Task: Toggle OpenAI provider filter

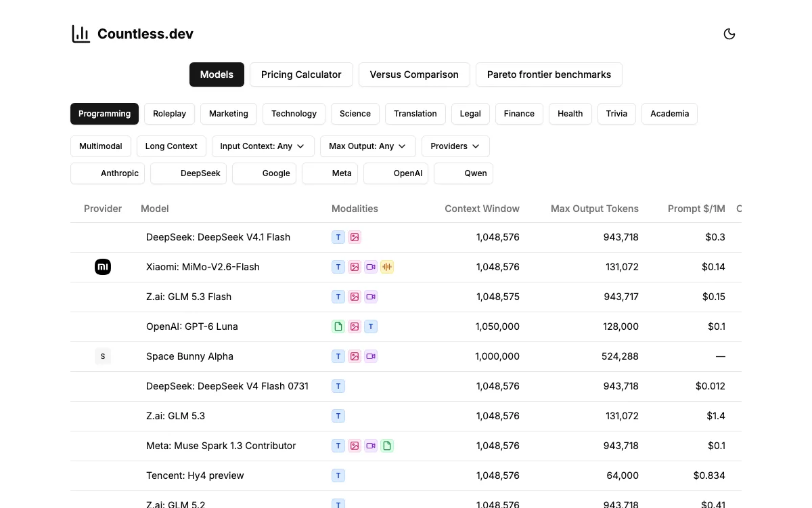Action: [396, 173]
